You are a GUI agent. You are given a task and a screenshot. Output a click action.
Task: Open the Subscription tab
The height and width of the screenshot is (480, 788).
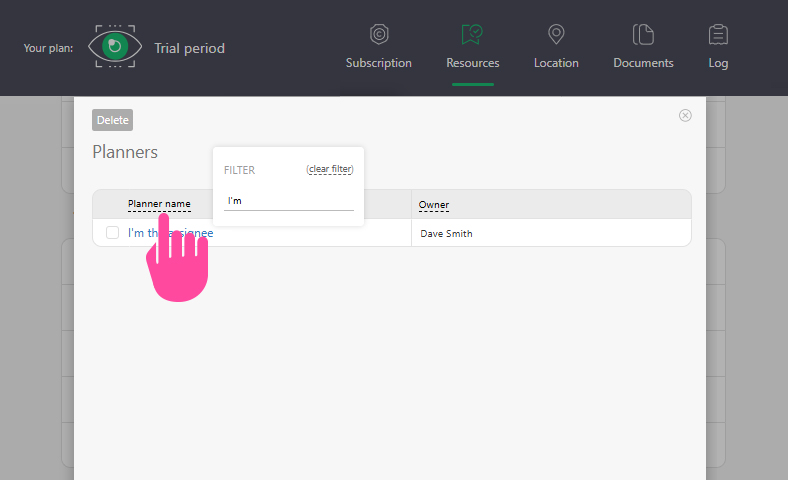click(x=378, y=47)
